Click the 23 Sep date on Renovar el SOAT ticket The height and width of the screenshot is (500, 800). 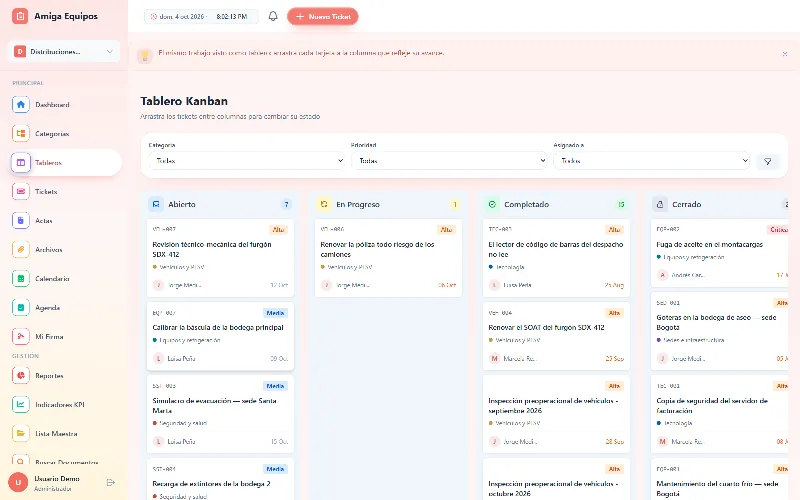tap(614, 359)
